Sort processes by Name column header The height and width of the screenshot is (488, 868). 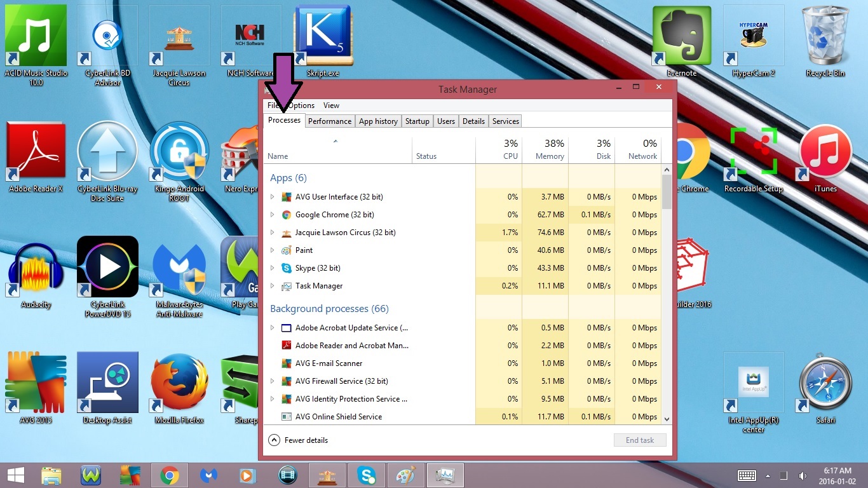coord(338,150)
